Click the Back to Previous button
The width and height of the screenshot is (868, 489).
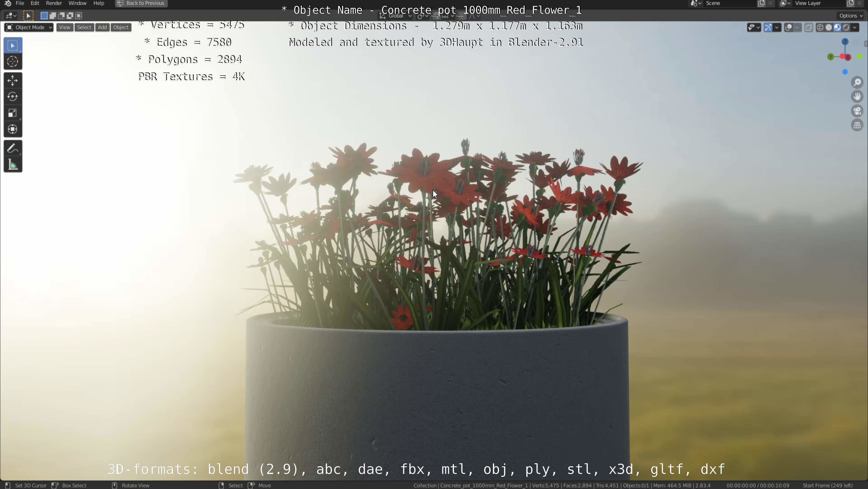pyautogui.click(x=142, y=3)
